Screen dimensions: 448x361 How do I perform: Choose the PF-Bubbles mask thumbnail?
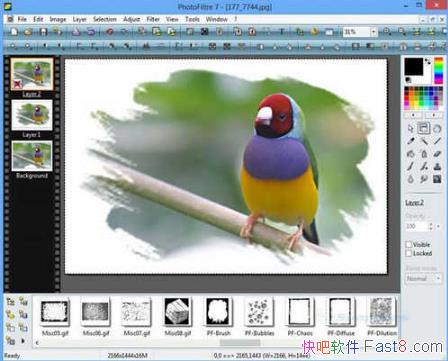tap(259, 312)
